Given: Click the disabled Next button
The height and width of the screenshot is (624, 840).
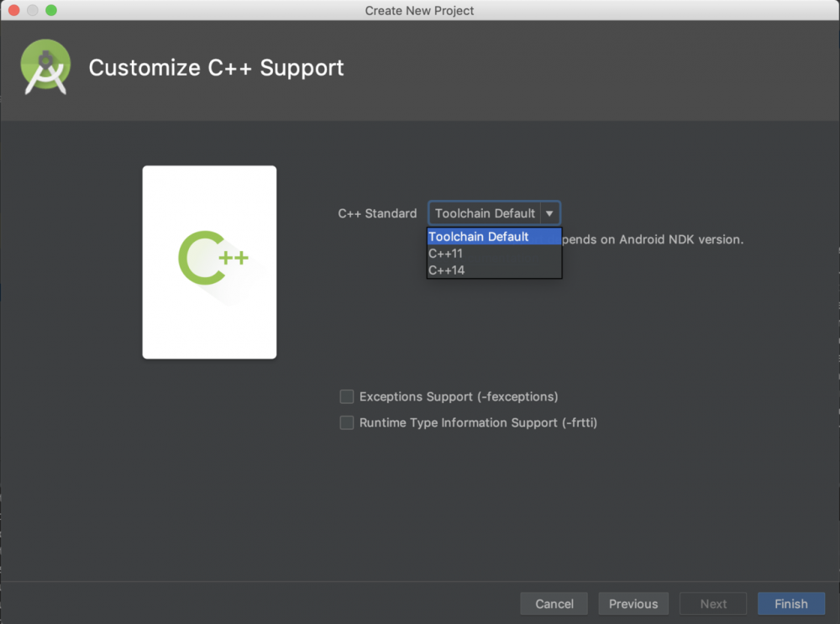Looking at the screenshot, I should (x=713, y=604).
